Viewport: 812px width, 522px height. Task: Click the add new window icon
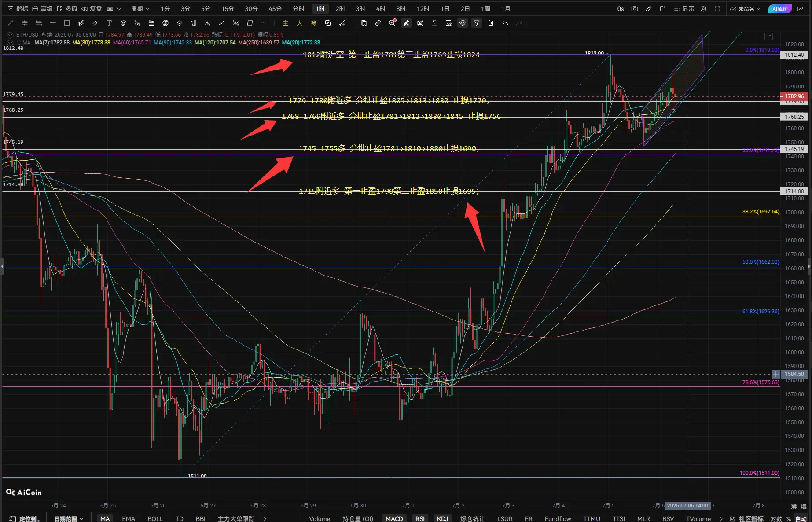pos(663,9)
